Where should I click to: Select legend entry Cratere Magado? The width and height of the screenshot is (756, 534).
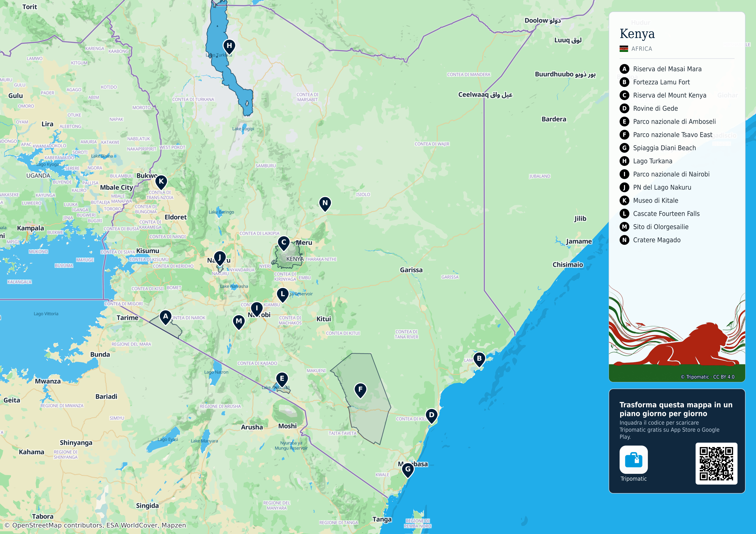click(657, 240)
